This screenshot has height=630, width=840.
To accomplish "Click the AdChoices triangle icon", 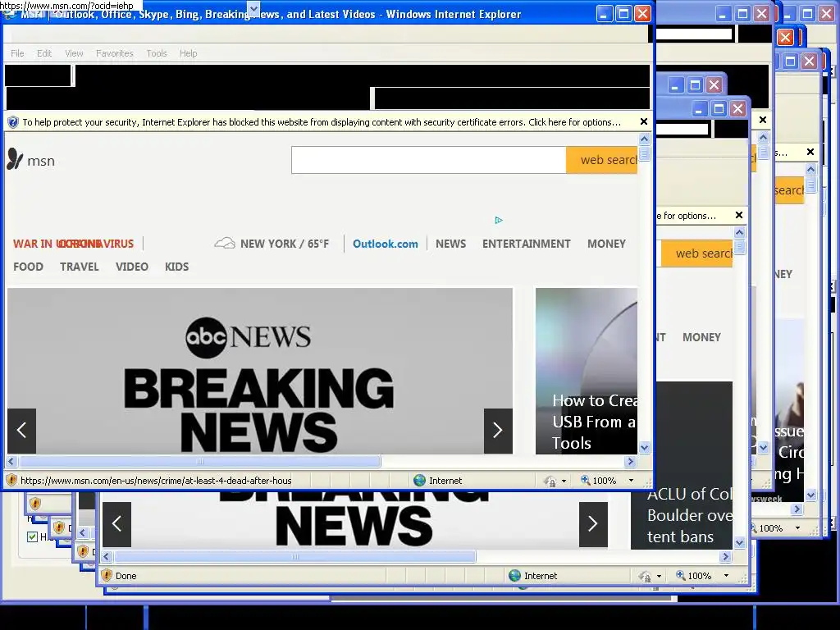I will click(499, 220).
